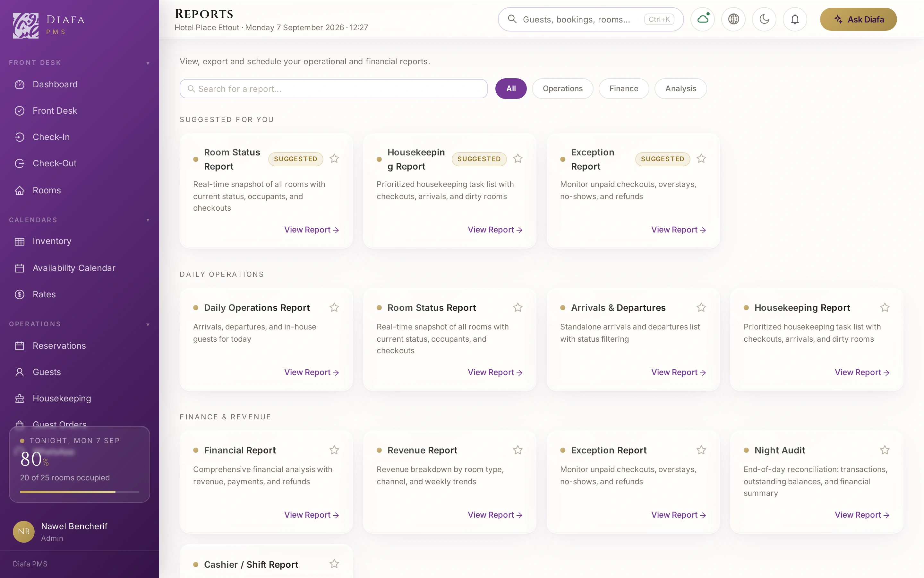Open the Ask Diafa assistant
The width and height of the screenshot is (924, 578).
(858, 19)
